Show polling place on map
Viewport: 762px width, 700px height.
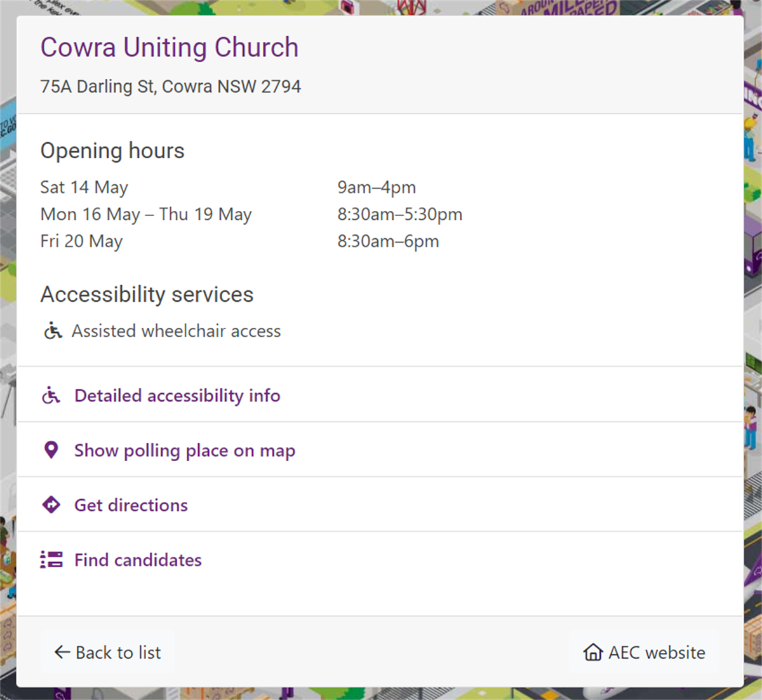(185, 450)
